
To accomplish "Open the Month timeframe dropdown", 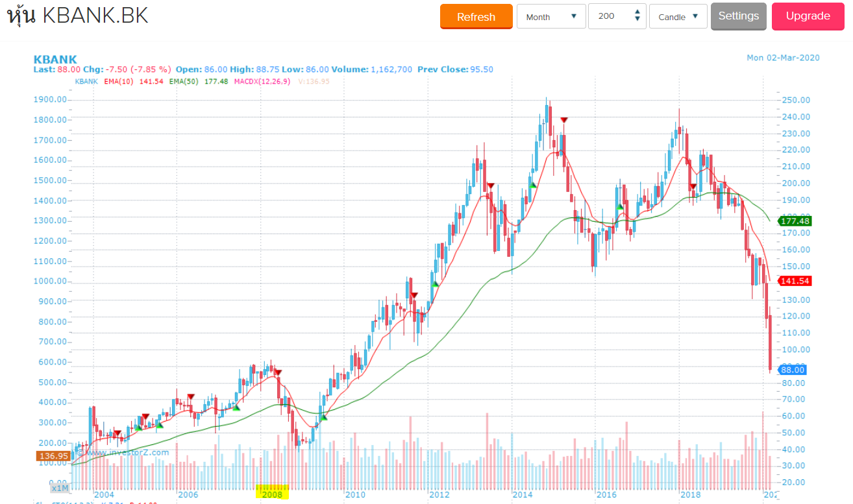I will click(551, 17).
